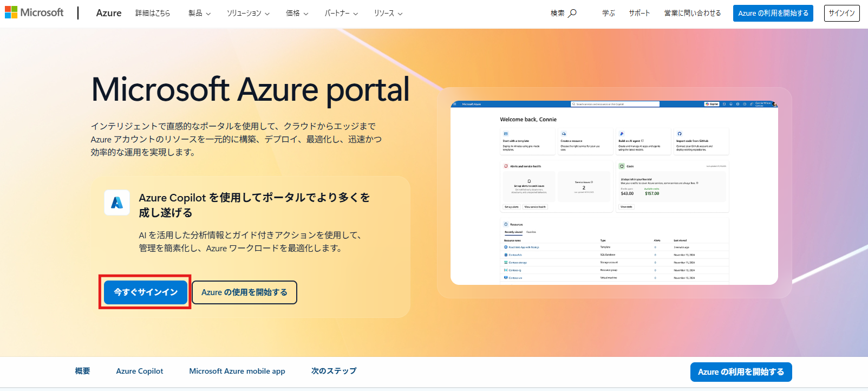Click the Microsoft logo in the header
Screen dimensions: 868x391
[x=34, y=12]
